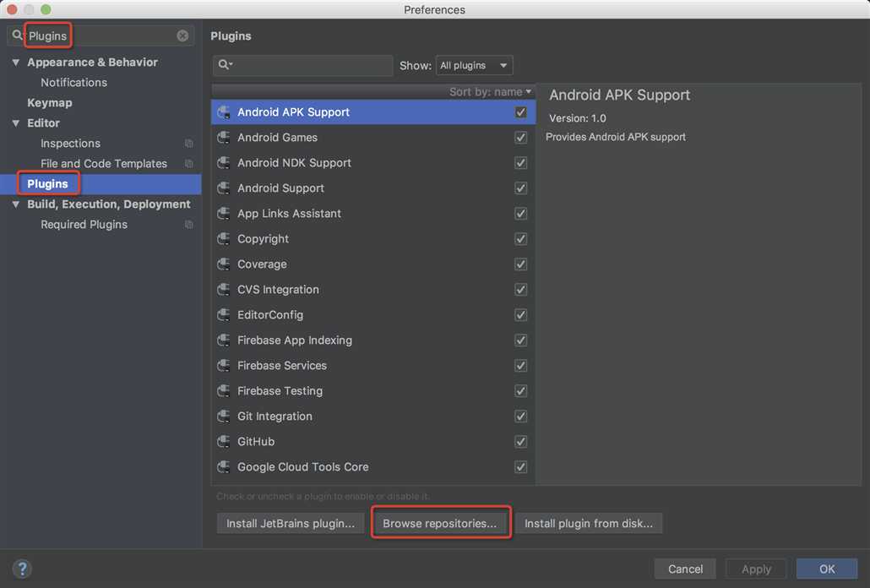The image size is (870, 588).
Task: Disable the Coverage plugin checkbox
Action: point(520,264)
